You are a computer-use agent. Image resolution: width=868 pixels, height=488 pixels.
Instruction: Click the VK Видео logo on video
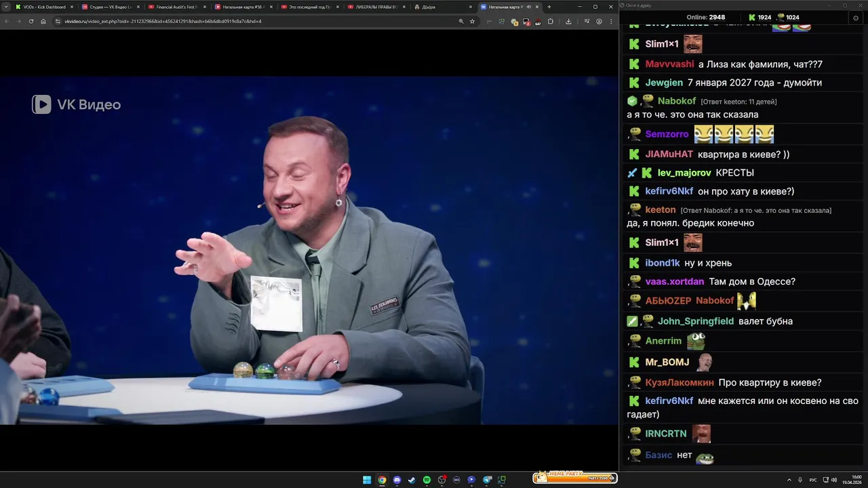(77, 104)
